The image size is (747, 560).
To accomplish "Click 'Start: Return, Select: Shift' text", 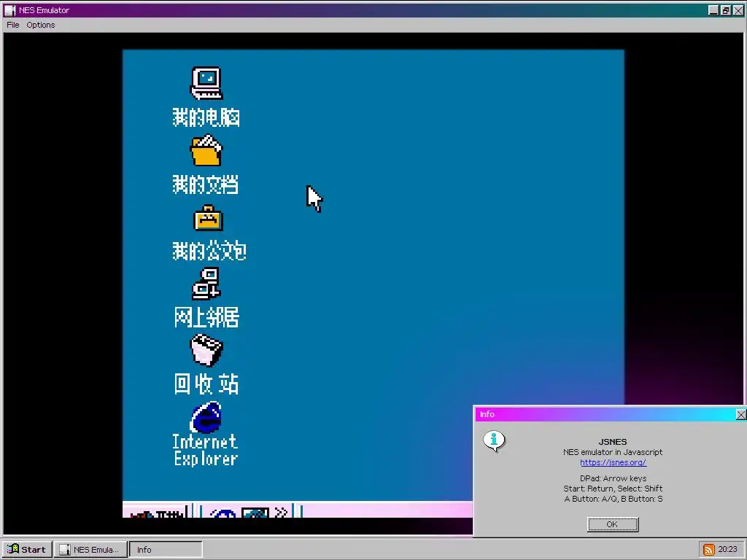I will 613,489.
